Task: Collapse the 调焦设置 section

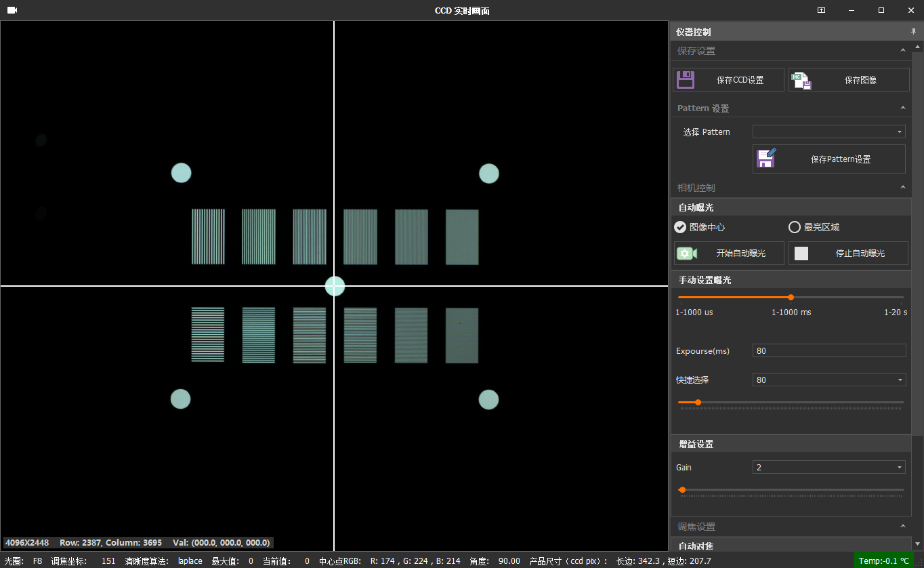Action: click(902, 526)
